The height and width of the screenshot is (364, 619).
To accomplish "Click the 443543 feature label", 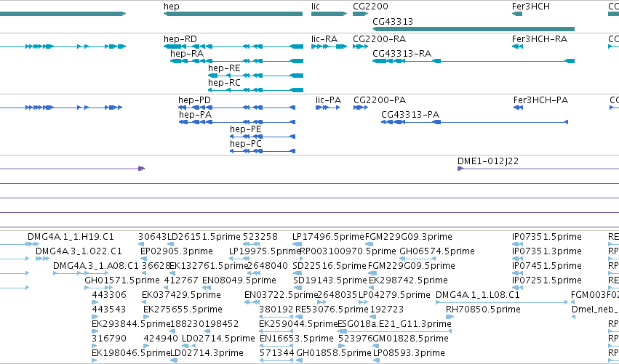I will coord(109,310).
